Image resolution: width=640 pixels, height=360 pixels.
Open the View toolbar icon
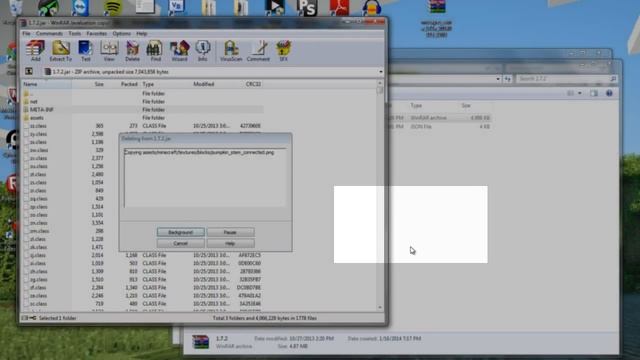coord(109,51)
